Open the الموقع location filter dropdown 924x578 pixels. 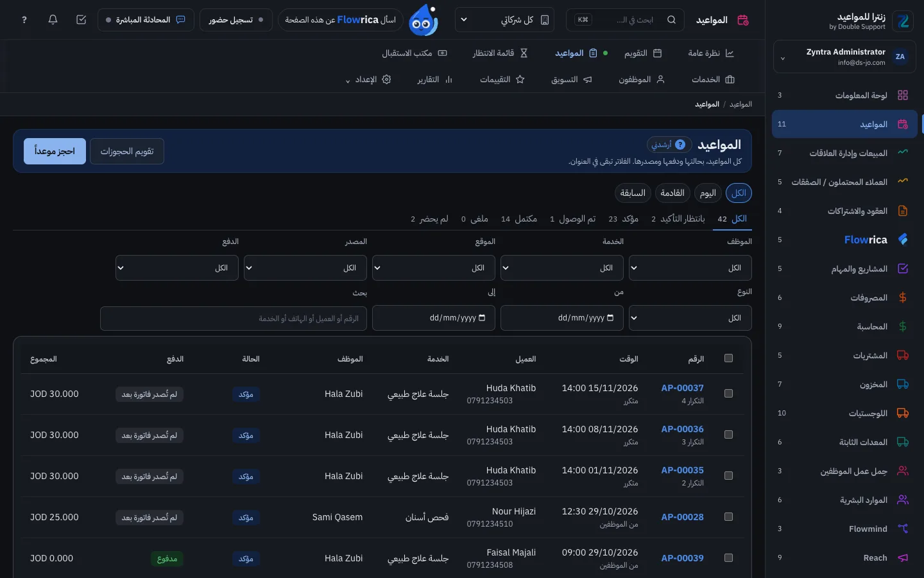point(434,268)
